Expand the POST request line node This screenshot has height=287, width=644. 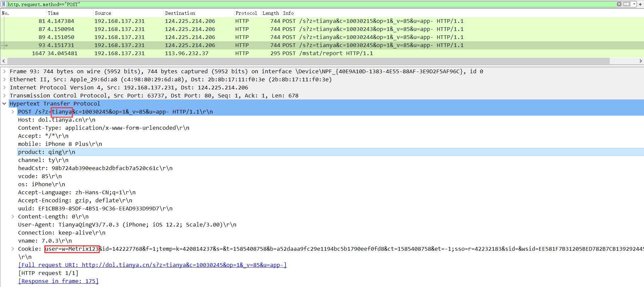(13, 112)
